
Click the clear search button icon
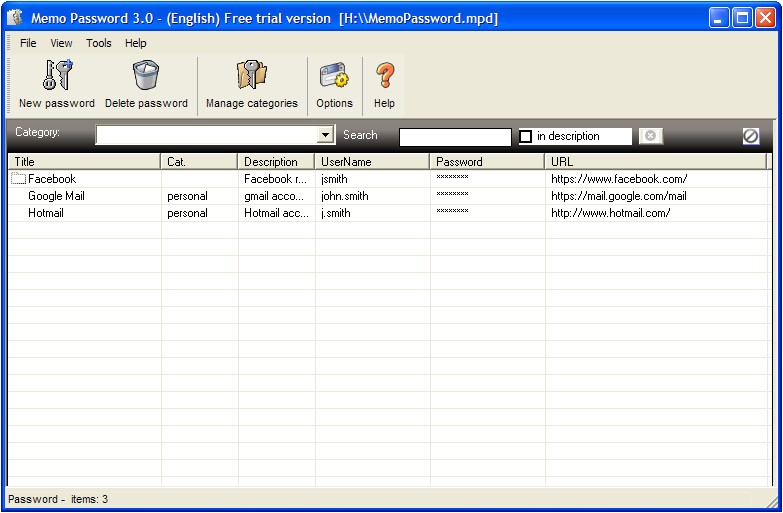(x=650, y=136)
